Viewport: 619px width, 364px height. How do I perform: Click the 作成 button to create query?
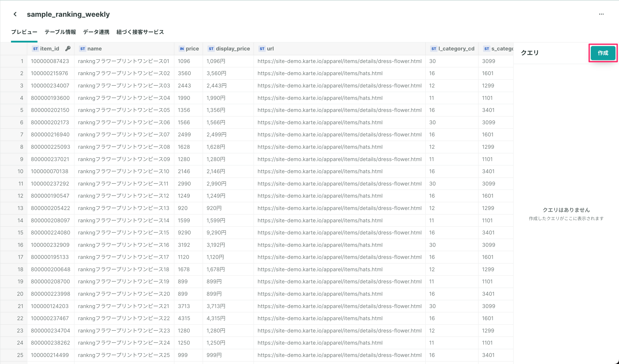(x=603, y=53)
